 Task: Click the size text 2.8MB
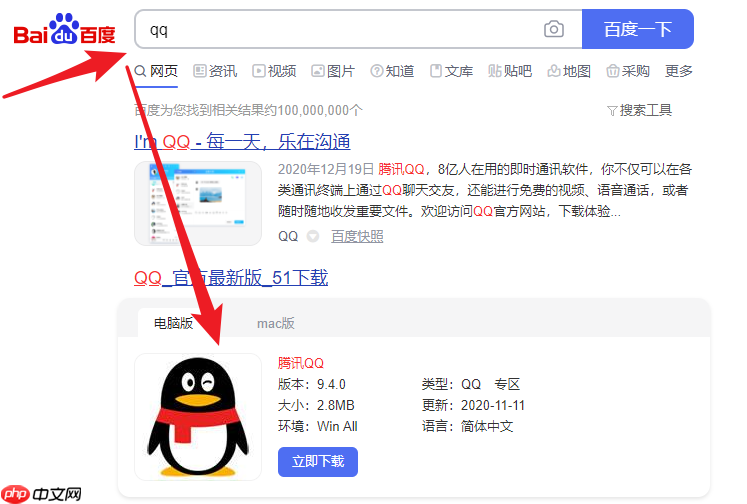335,405
